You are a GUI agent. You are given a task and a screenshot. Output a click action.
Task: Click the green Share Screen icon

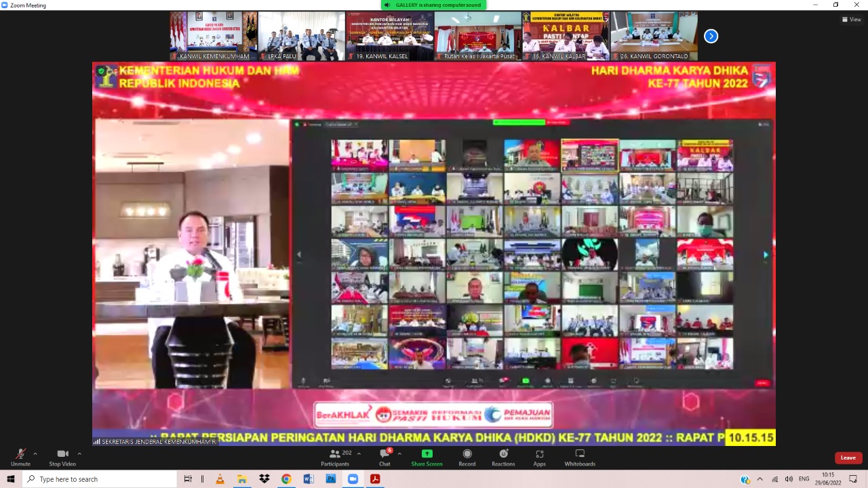coord(427,454)
